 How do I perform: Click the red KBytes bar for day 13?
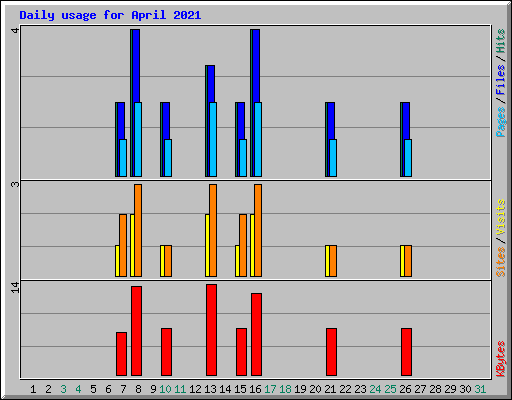211,330
